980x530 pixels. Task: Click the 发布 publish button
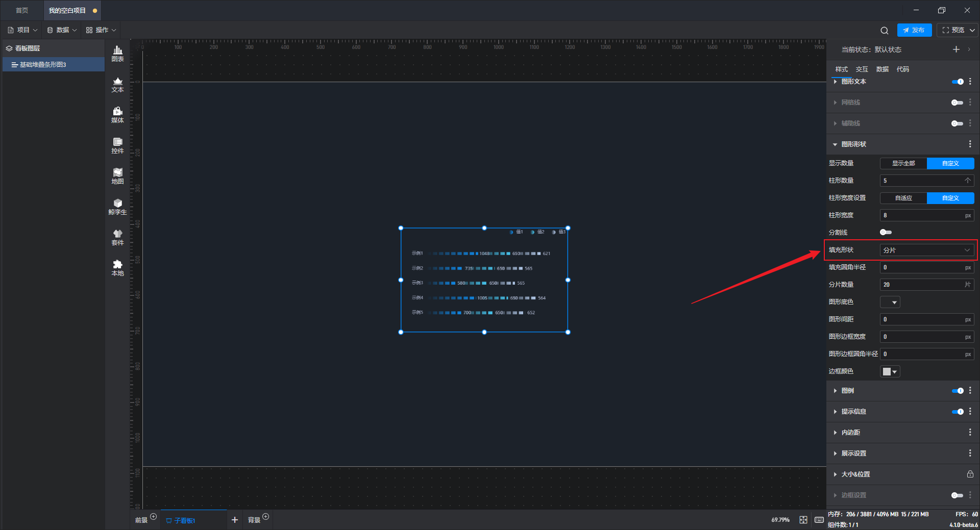click(914, 30)
